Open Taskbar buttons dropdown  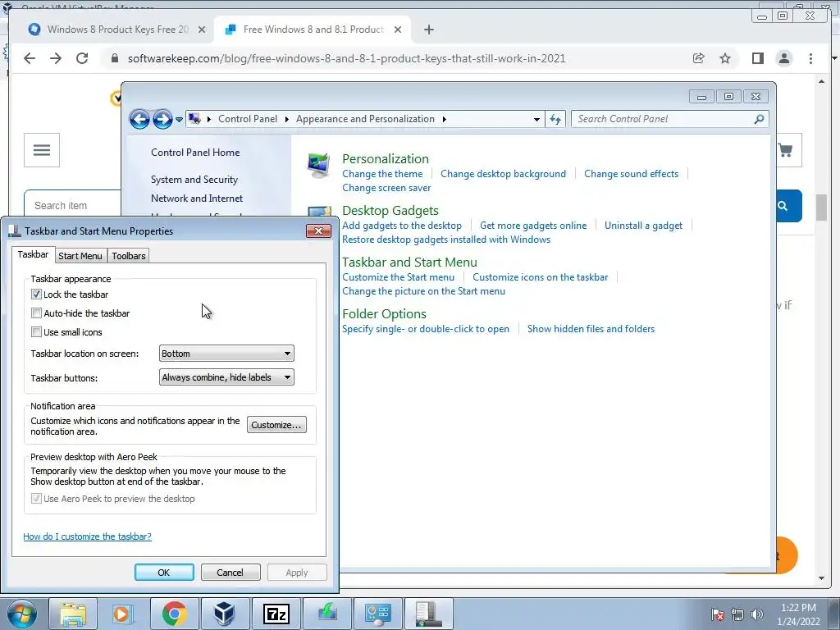click(226, 377)
